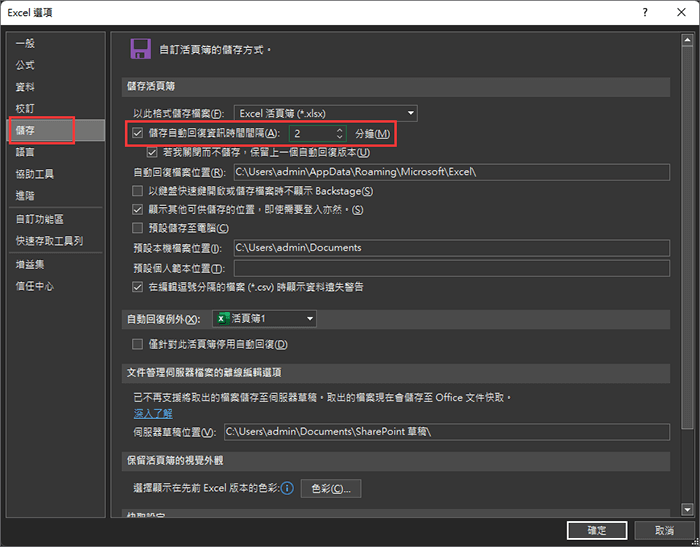
Task: Increase autorecover minutes with up arrow
Action: [339, 130]
